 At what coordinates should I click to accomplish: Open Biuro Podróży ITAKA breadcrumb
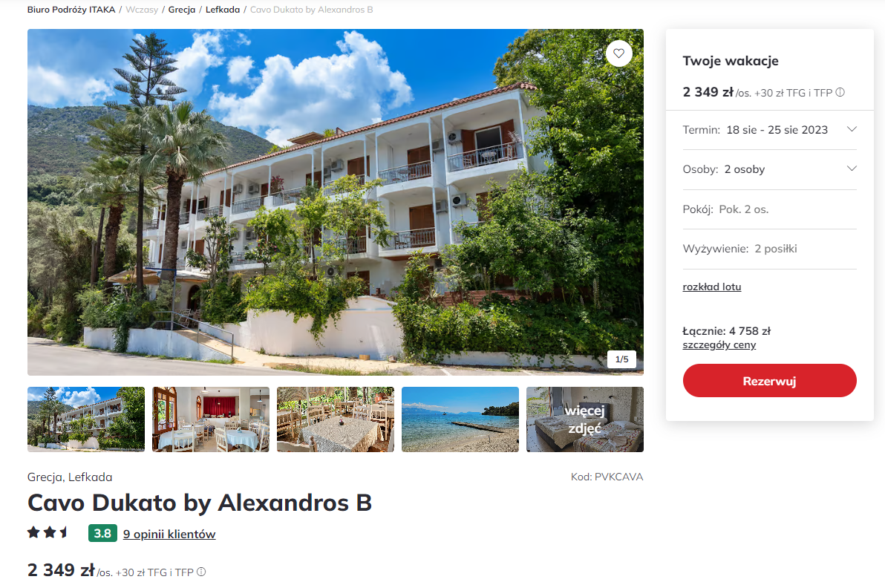(71, 10)
